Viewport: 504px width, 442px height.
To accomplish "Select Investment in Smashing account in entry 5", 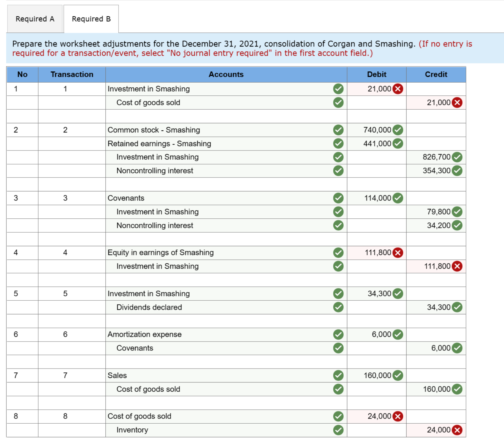I will click(x=226, y=294).
